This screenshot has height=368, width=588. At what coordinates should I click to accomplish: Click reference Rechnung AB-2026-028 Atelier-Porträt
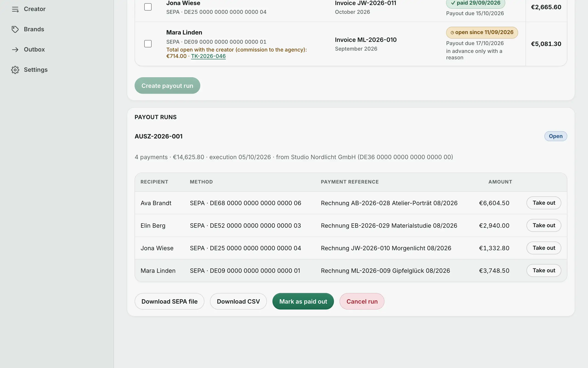pos(389,203)
